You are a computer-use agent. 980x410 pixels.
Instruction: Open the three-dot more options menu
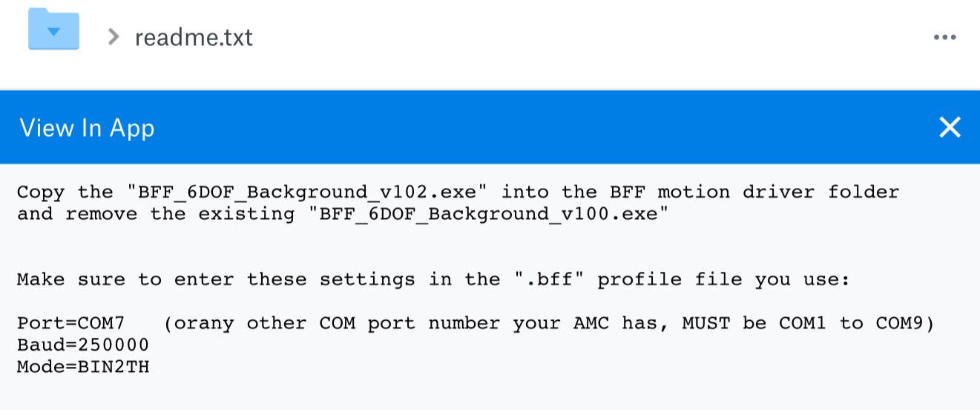point(944,37)
